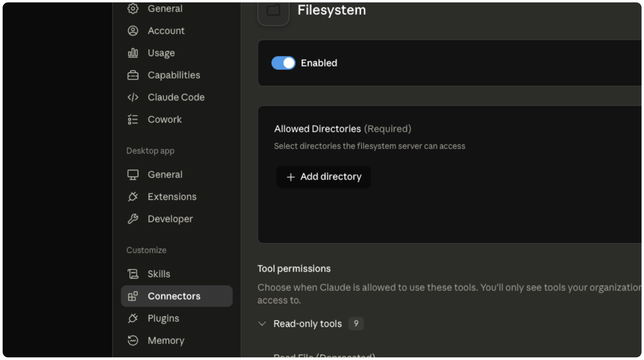Select Skills under Customize
Image resolution: width=644 pixels, height=360 pixels.
[x=177, y=274]
